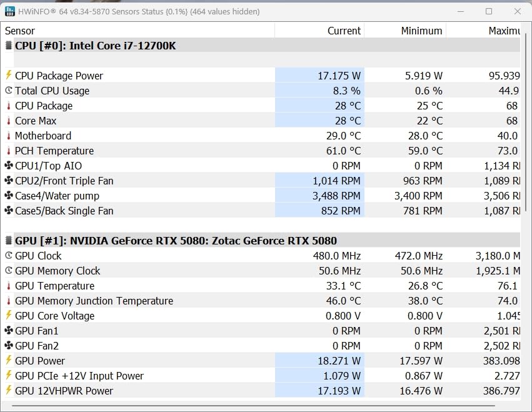Click the lightning icon next to CPU Package Power
Viewport: 532px width, 412px height.
coord(9,75)
